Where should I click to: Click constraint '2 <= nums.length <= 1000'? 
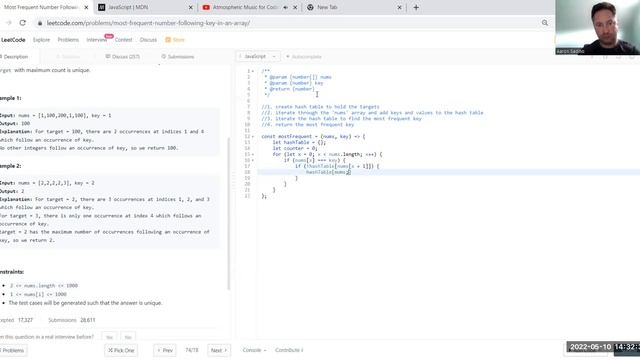point(44,286)
